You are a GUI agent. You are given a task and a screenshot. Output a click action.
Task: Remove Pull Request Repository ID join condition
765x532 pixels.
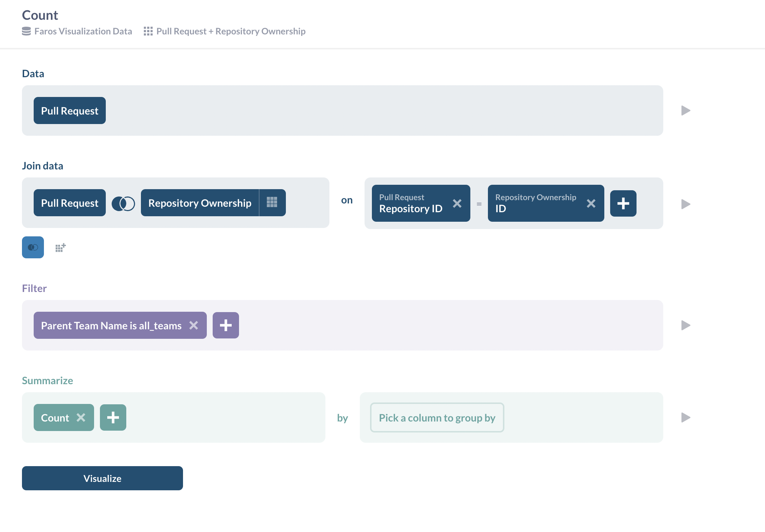tap(457, 203)
